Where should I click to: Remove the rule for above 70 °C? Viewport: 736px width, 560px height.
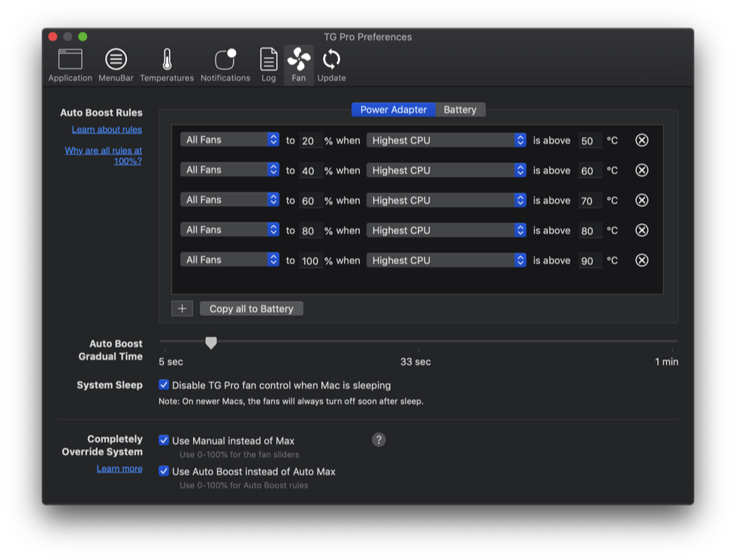[641, 200]
